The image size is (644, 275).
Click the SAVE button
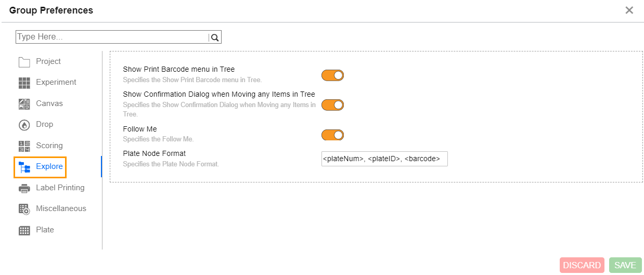pos(625,265)
